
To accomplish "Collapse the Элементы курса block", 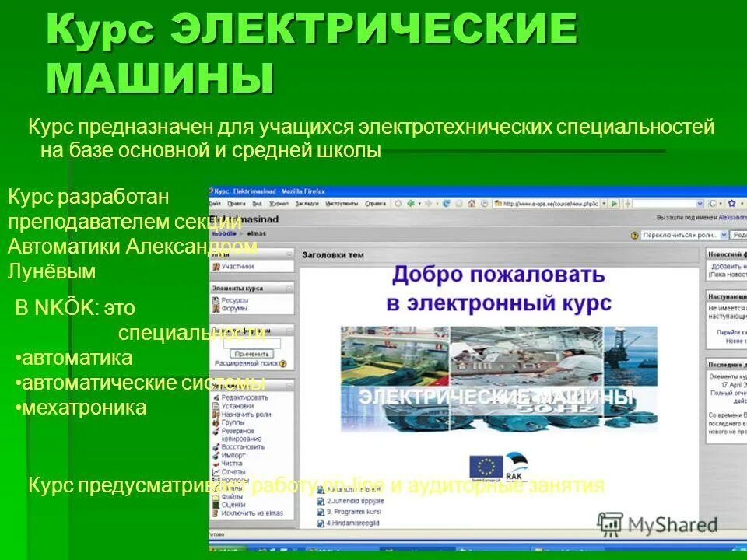I will 289,289.
